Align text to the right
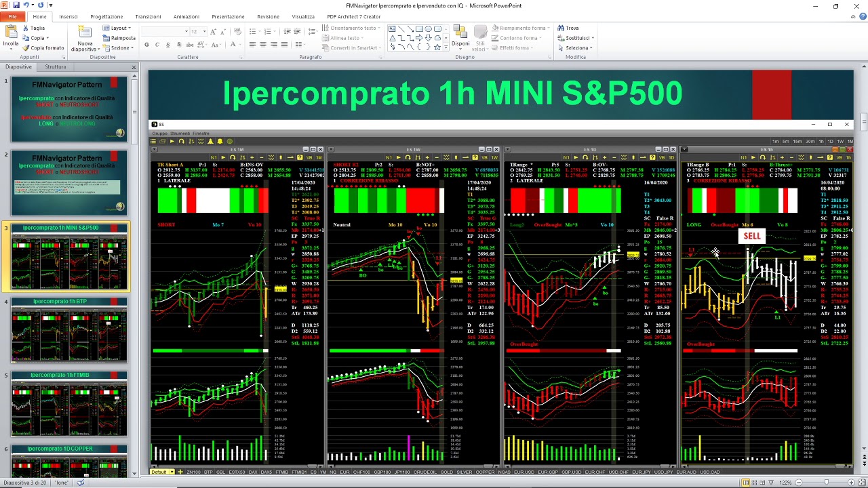 click(273, 45)
